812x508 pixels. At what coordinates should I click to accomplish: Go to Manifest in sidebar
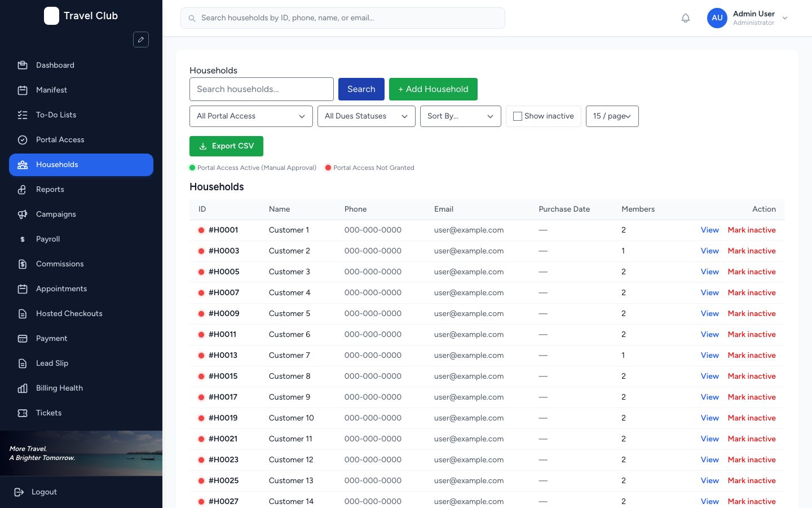click(81, 90)
